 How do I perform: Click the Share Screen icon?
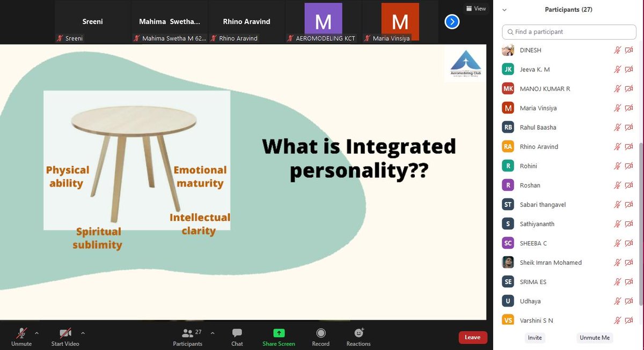[x=279, y=333]
